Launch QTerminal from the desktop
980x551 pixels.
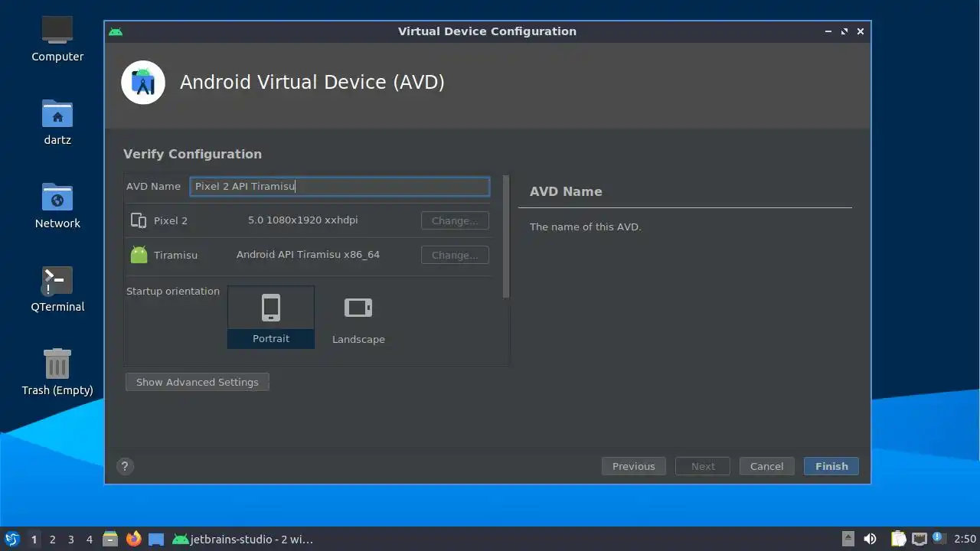(57, 289)
